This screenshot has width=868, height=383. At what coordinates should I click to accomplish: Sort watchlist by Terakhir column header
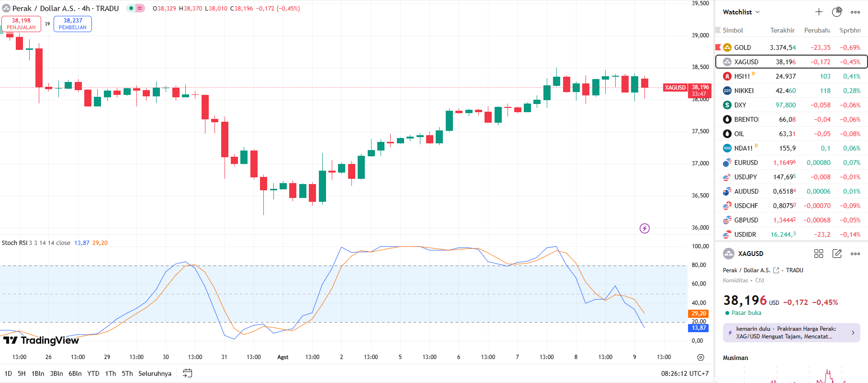coord(782,30)
